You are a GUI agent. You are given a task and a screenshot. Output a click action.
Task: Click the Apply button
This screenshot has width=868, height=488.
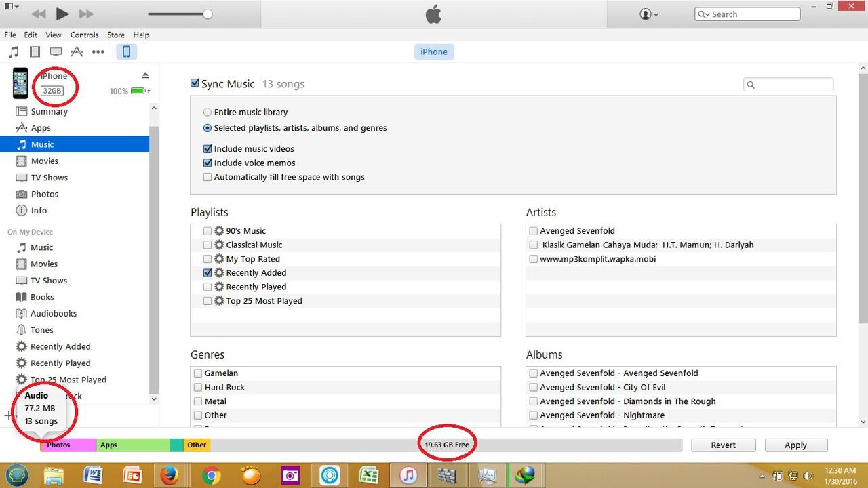(796, 445)
